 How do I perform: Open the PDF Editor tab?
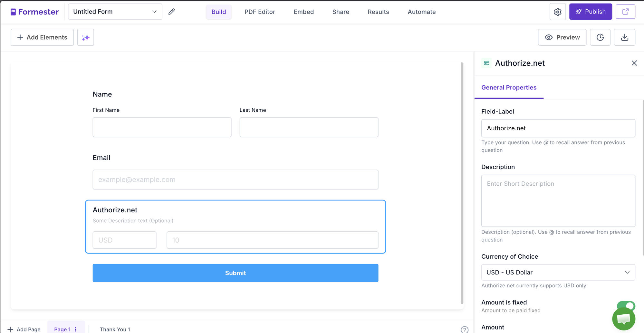pos(260,12)
